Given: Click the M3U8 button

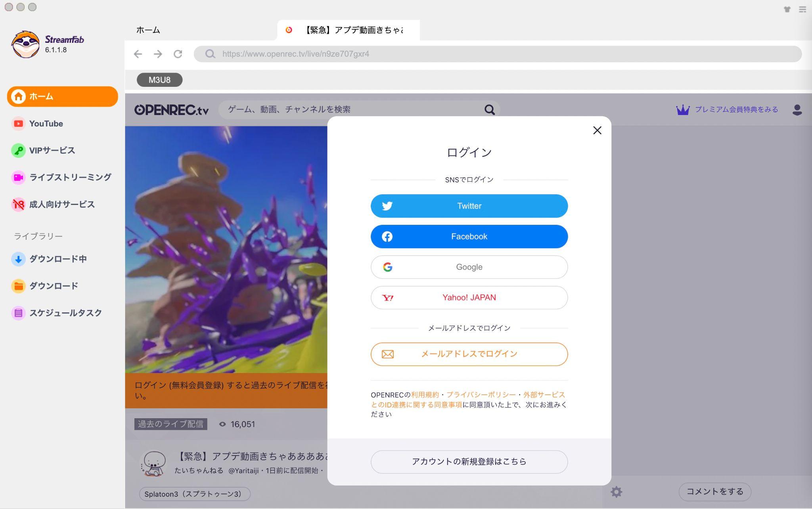Looking at the screenshot, I should (159, 80).
